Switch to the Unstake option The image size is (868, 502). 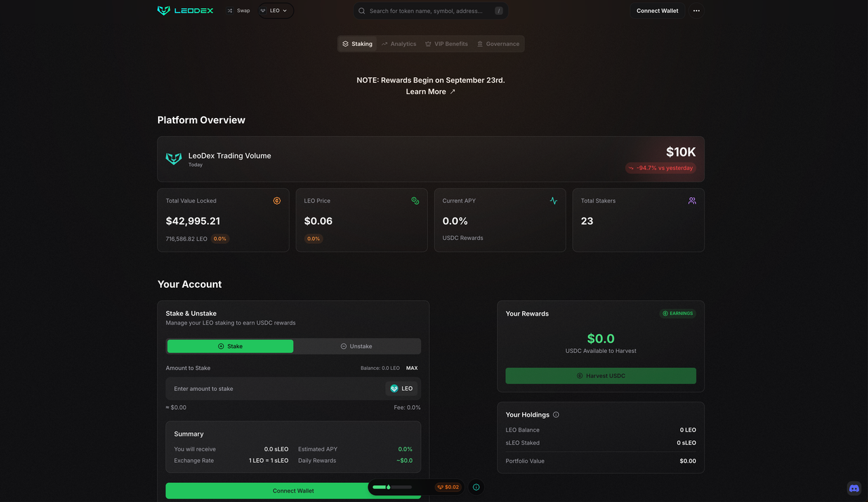(x=357, y=346)
